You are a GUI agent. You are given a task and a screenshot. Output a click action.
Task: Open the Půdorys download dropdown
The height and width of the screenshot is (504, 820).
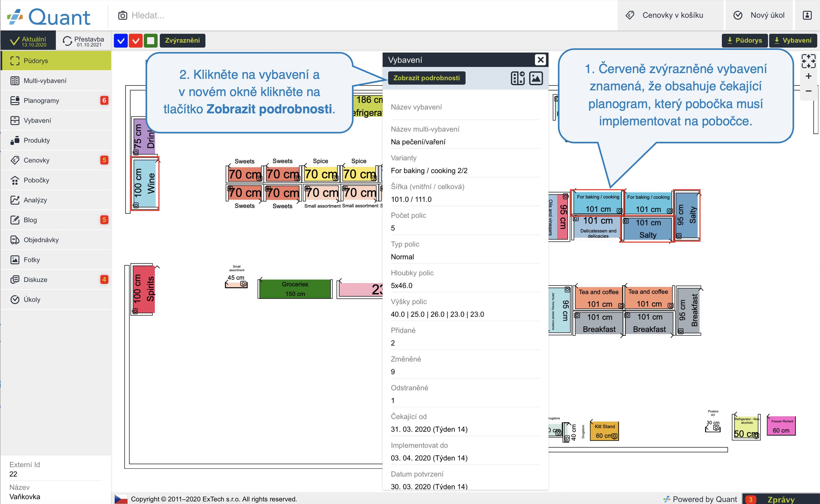click(744, 41)
